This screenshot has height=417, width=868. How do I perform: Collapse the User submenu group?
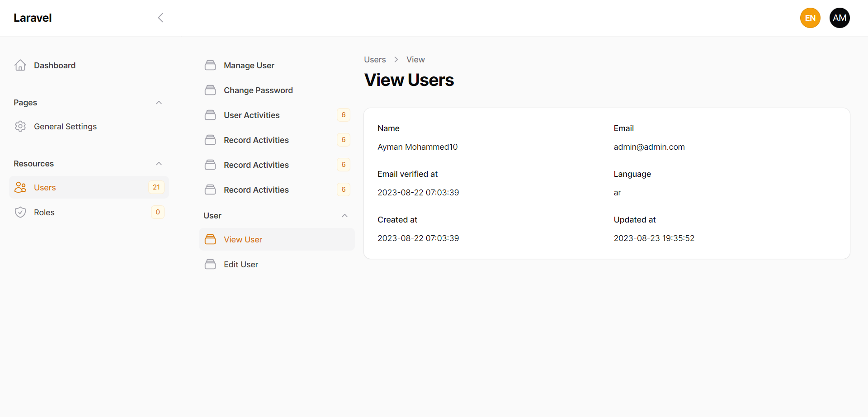pos(344,216)
